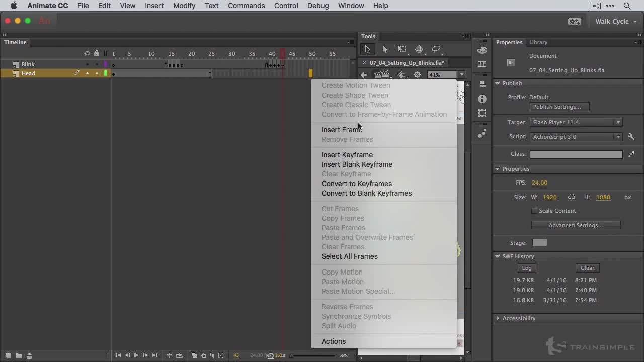Image resolution: width=644 pixels, height=362 pixels.
Task: Choose Convert to Blank Keyframes
Action: point(366,193)
